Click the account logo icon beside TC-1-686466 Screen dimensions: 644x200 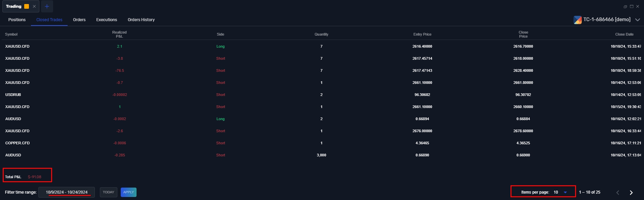(x=577, y=20)
